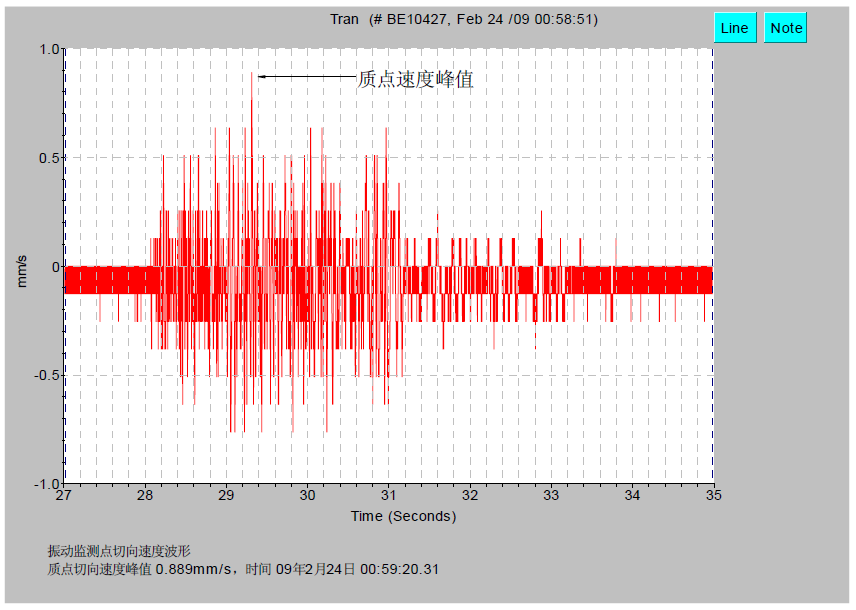The width and height of the screenshot is (856, 610).
Task: Click the 0 y-axis tick label
Action: [56, 267]
